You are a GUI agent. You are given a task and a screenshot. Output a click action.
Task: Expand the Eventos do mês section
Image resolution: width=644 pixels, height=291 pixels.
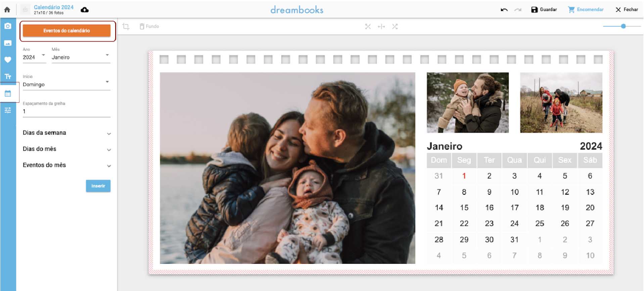pos(66,165)
